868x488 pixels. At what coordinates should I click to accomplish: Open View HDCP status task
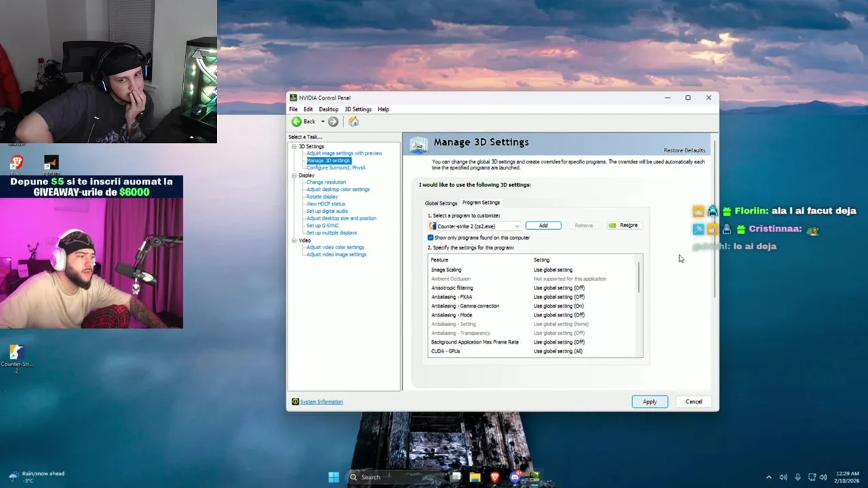click(x=325, y=204)
